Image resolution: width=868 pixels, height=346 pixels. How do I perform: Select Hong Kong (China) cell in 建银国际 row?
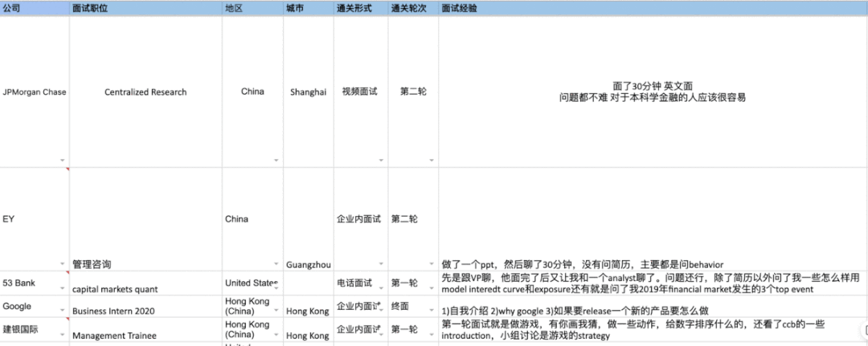point(252,330)
